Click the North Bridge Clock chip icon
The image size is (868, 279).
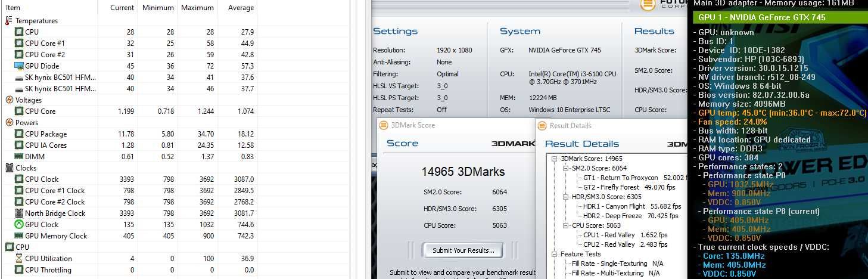pyautogui.click(x=18, y=213)
